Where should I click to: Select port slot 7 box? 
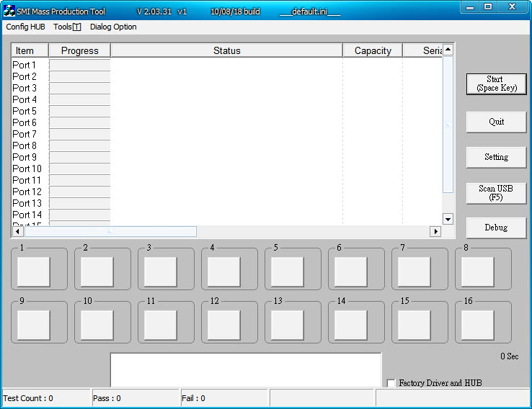[x=414, y=271]
